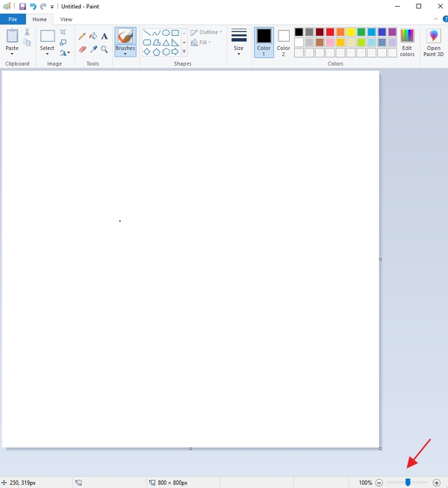Click the black dot on the canvas

120,221
